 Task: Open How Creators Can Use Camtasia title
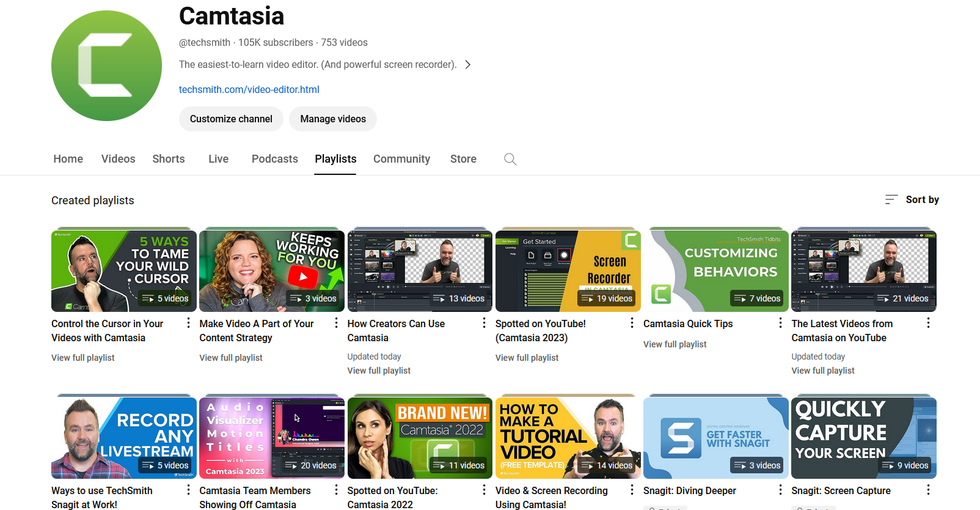396,331
